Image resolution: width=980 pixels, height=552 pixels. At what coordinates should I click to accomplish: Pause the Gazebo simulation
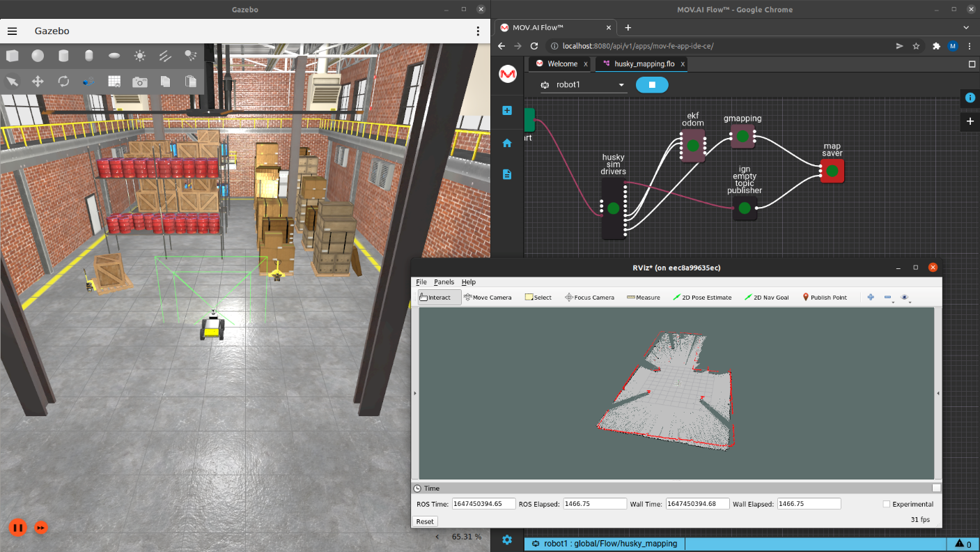18,528
